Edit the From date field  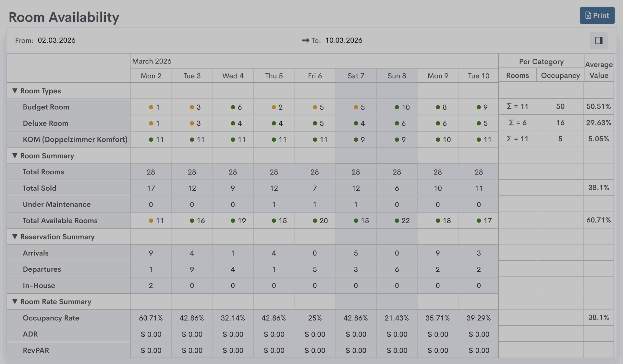167,41
